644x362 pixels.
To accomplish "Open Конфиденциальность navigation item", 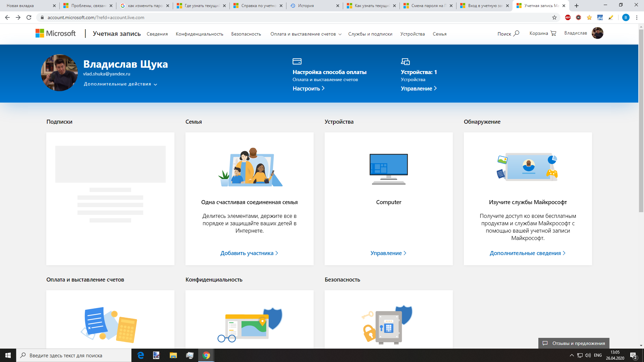I will (200, 34).
